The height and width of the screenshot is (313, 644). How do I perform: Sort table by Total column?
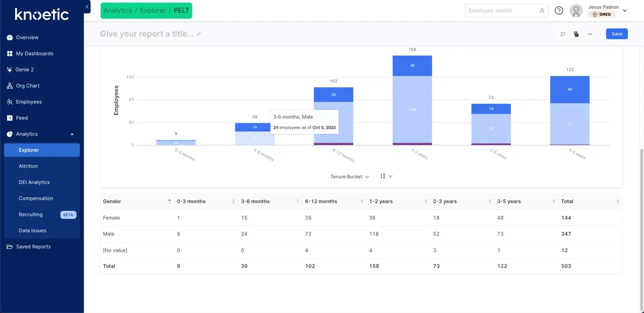(x=618, y=201)
